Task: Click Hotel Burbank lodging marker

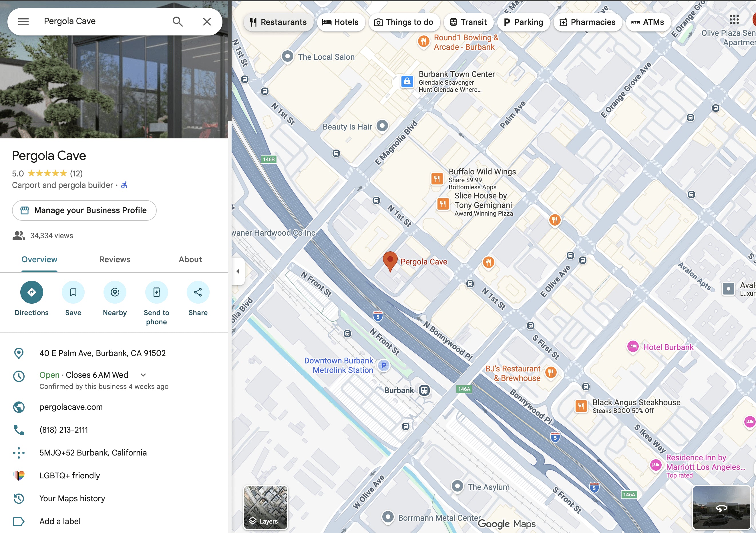Action: coord(632,347)
